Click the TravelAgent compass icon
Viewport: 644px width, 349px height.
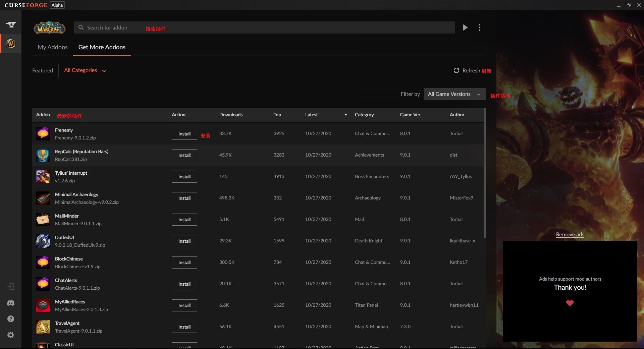click(43, 327)
